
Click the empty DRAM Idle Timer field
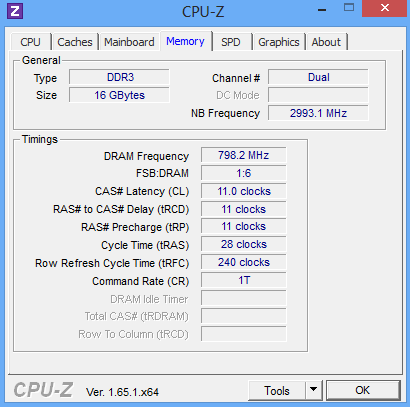tap(244, 298)
